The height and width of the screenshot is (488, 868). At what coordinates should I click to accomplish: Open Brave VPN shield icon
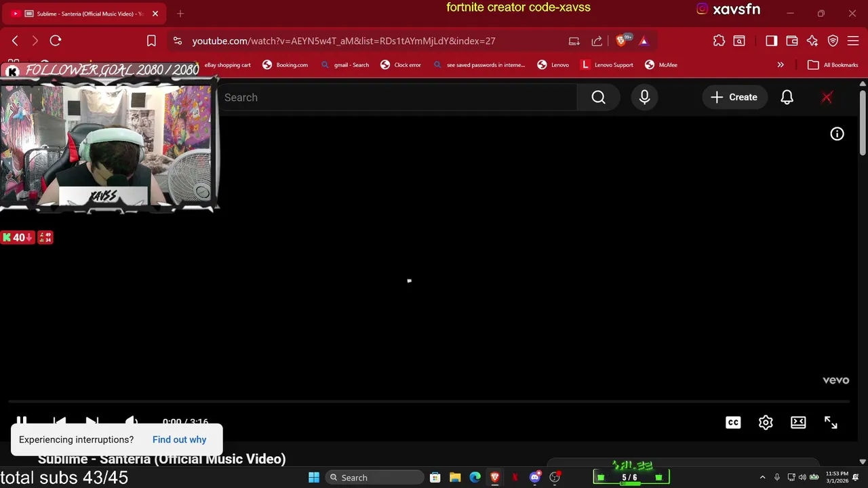(833, 41)
